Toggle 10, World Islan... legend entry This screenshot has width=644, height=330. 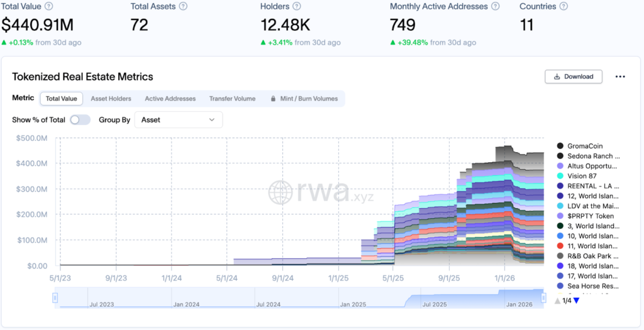click(588, 236)
